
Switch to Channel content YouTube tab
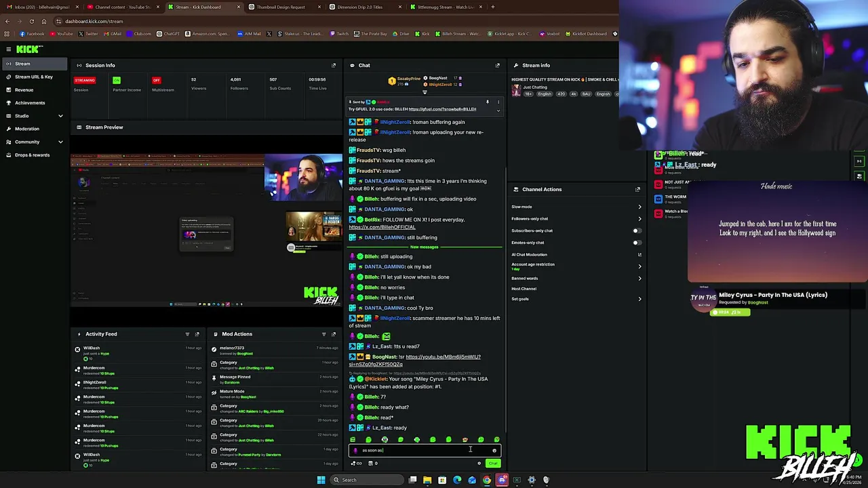[122, 7]
